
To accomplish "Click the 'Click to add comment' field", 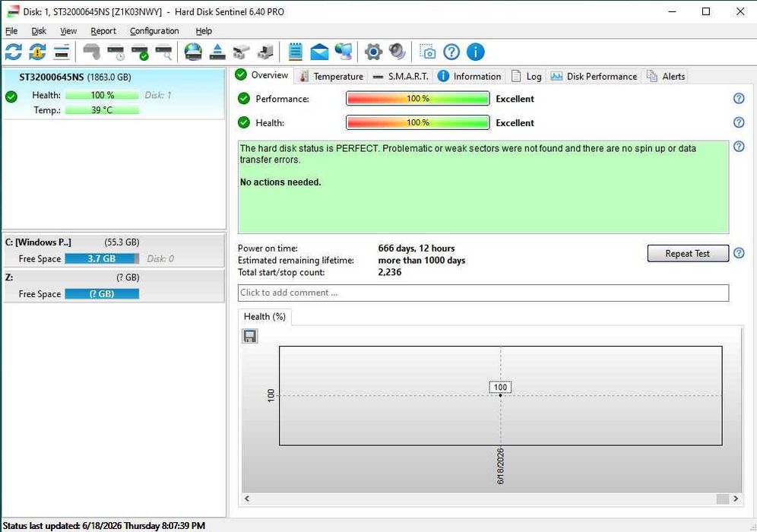I will [x=483, y=293].
